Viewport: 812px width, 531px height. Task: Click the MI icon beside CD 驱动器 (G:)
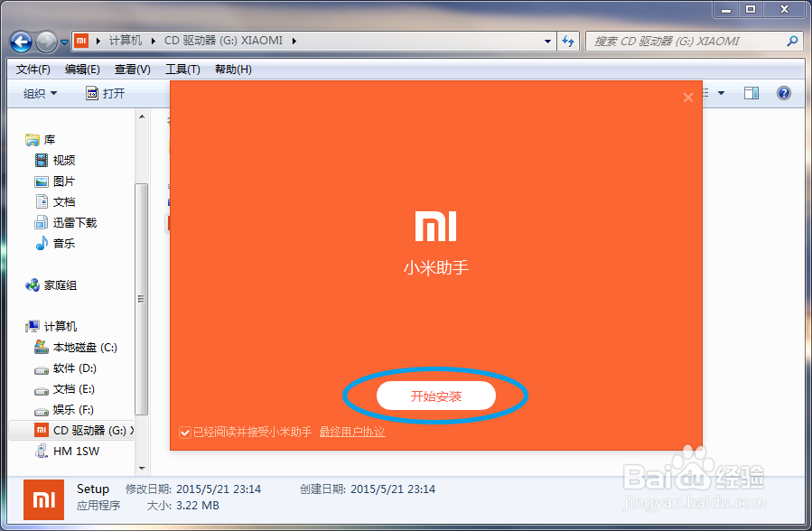tap(42, 430)
